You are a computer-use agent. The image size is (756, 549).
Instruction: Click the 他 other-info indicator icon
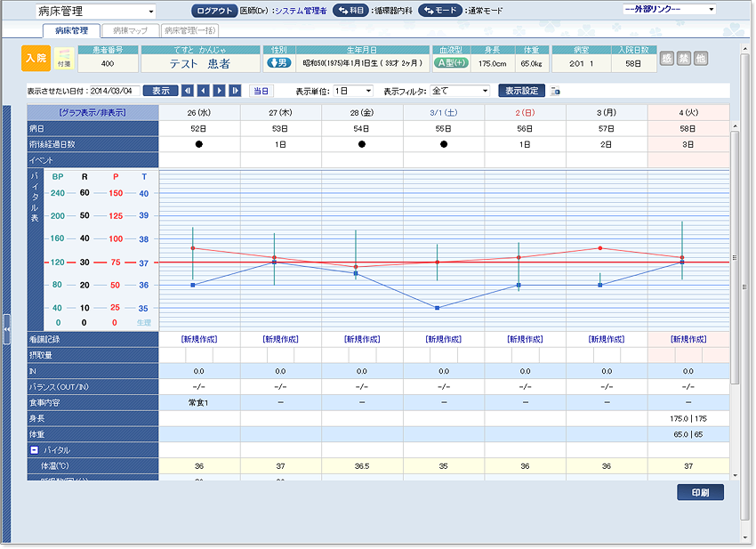click(x=701, y=59)
